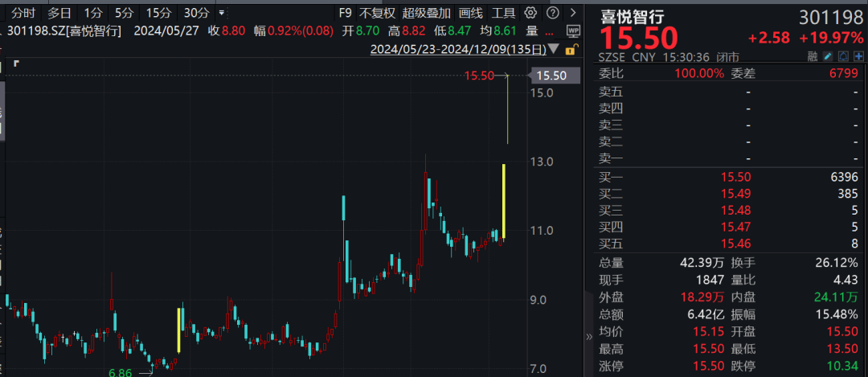Click the 卖一 ask row label
Viewport: 868px width, 377px height.
click(x=611, y=160)
